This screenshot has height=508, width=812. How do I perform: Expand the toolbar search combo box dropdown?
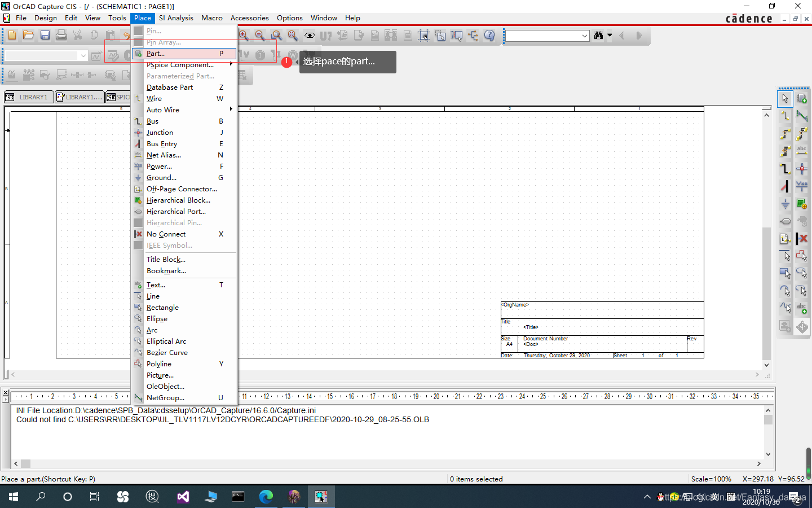[x=585, y=36]
